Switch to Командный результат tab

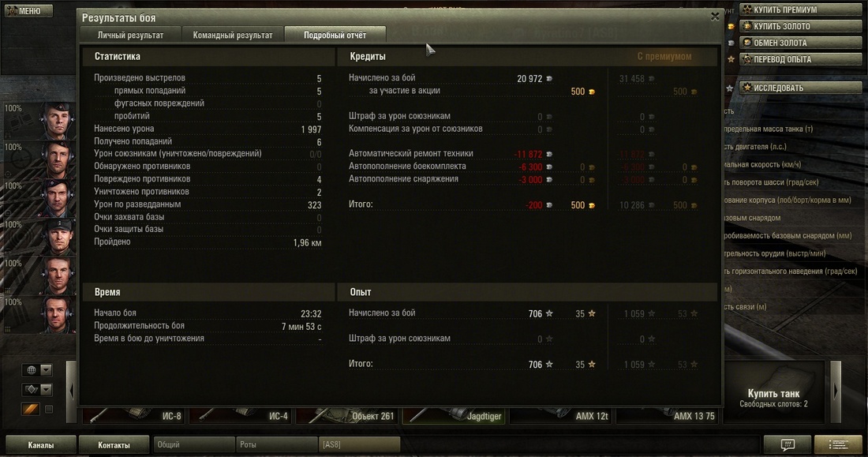(233, 35)
